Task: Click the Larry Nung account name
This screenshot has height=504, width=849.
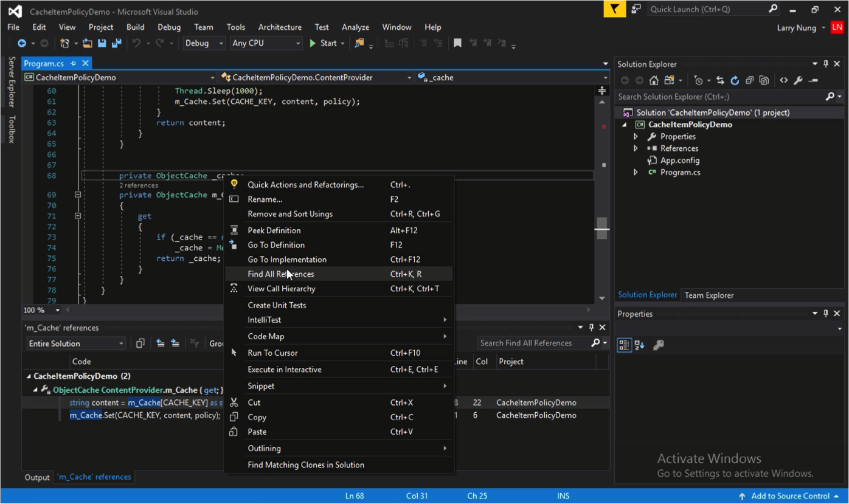Action: click(x=797, y=28)
